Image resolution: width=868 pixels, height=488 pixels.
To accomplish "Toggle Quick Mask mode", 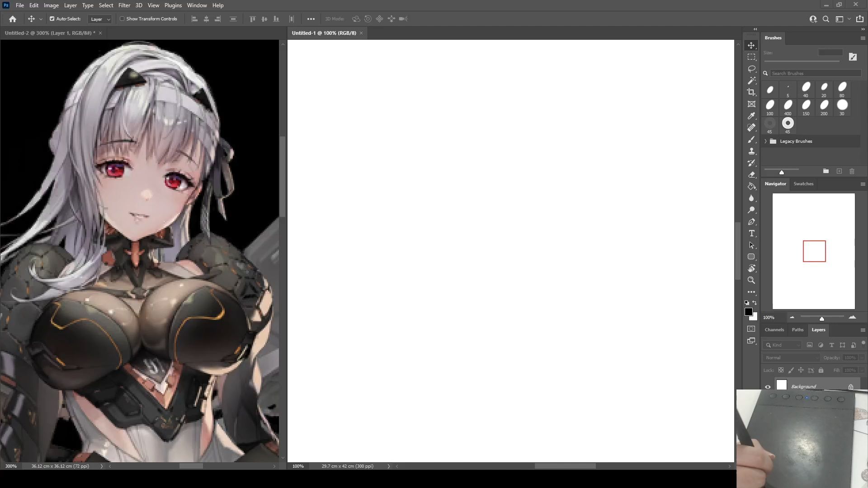I will 751,329.
